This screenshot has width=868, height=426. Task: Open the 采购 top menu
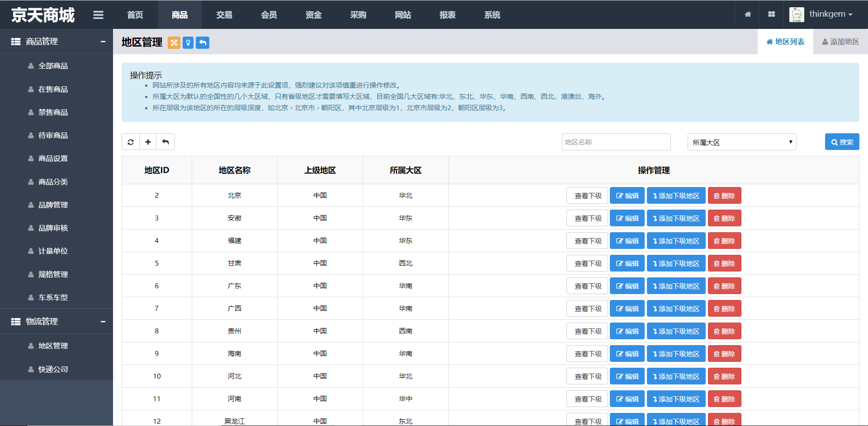(358, 15)
